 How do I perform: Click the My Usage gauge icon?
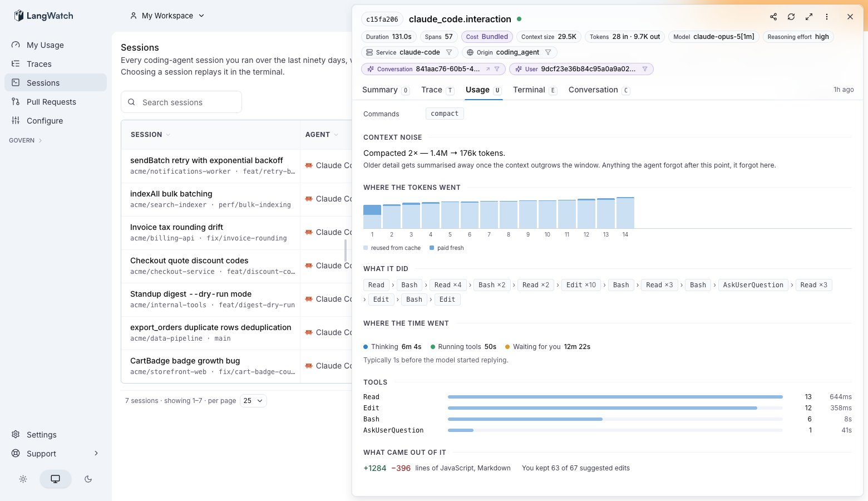[16, 45]
